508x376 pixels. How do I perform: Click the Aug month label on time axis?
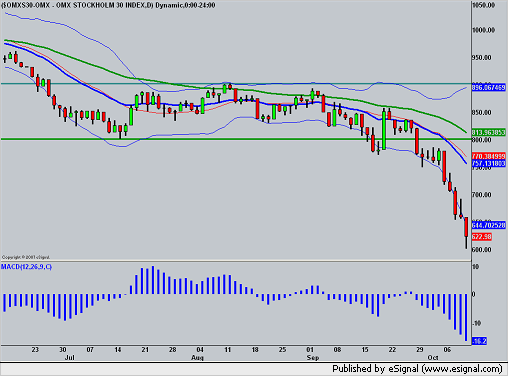point(197,358)
